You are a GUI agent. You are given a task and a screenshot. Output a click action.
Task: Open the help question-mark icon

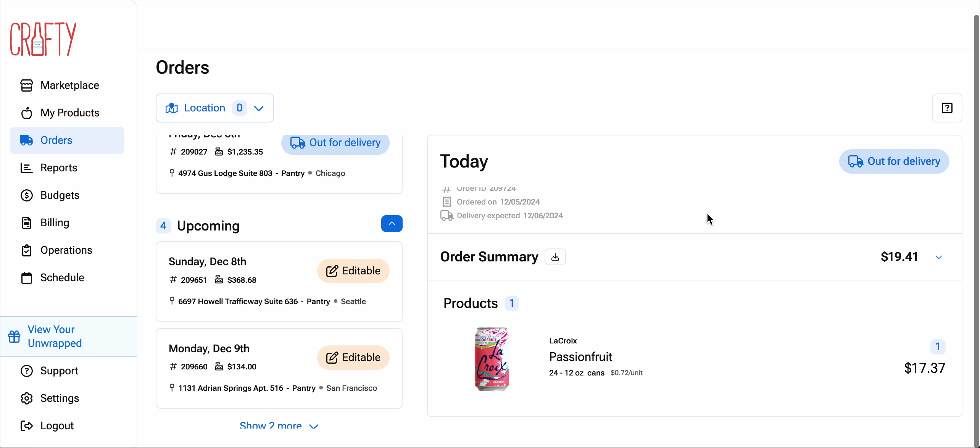click(x=947, y=108)
